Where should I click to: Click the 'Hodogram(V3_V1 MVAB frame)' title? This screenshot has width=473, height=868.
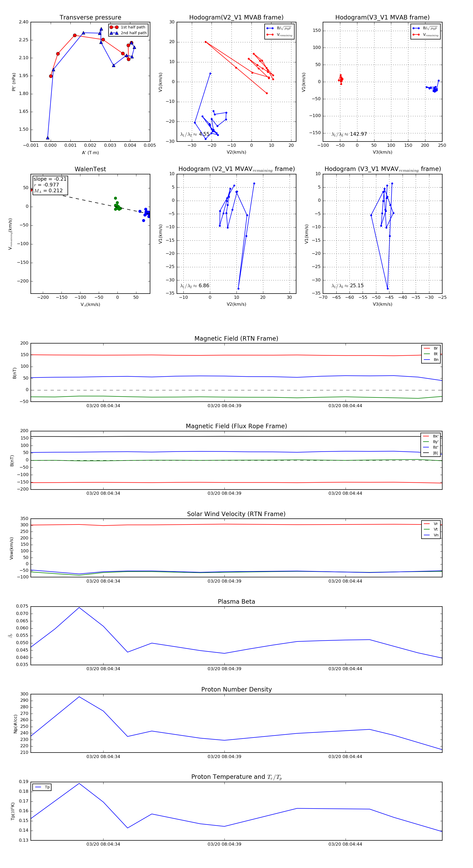[x=382, y=18]
